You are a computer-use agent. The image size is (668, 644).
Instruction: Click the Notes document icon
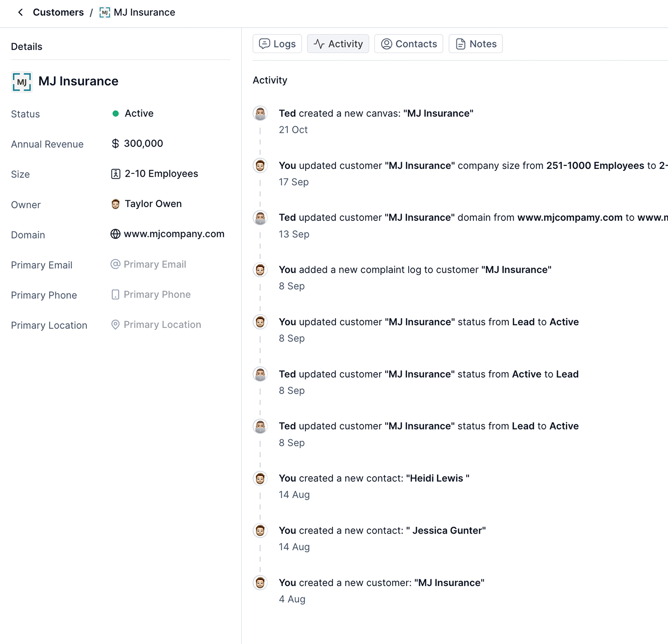point(460,44)
